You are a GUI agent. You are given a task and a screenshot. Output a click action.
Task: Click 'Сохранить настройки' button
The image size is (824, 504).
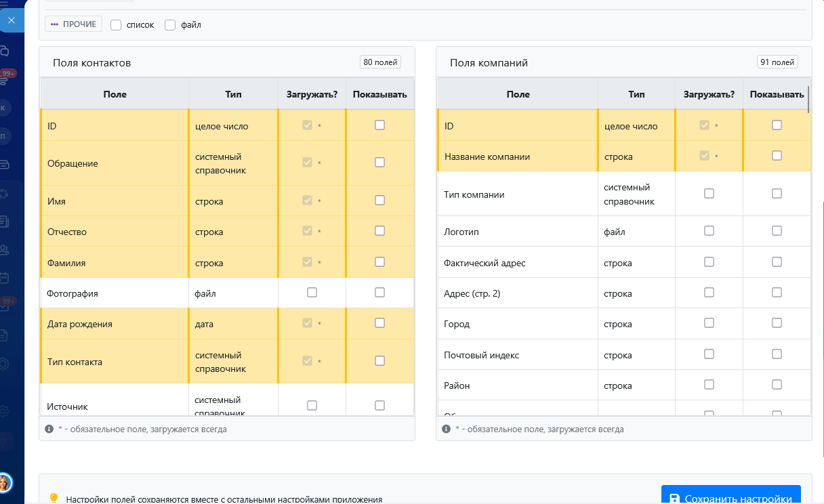(731, 498)
